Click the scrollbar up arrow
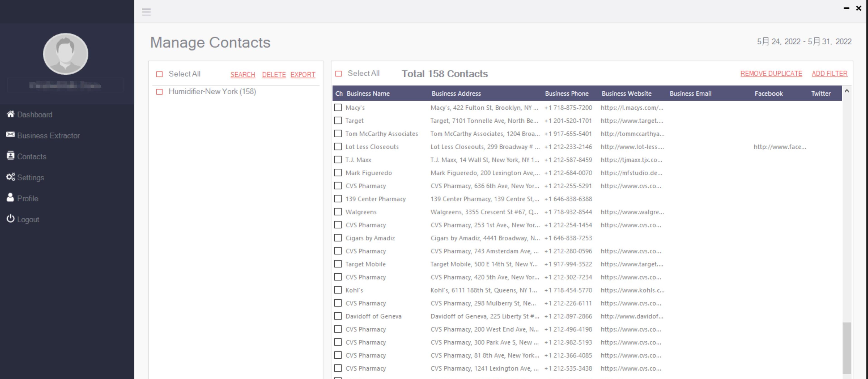Screen dimensions: 868x379 tap(847, 91)
